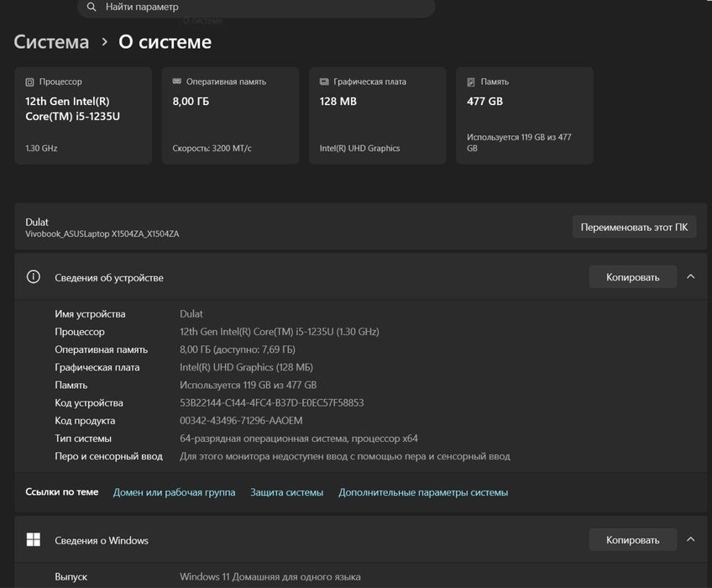Click Переименовать этот ПК button
The image size is (712, 588).
click(634, 227)
